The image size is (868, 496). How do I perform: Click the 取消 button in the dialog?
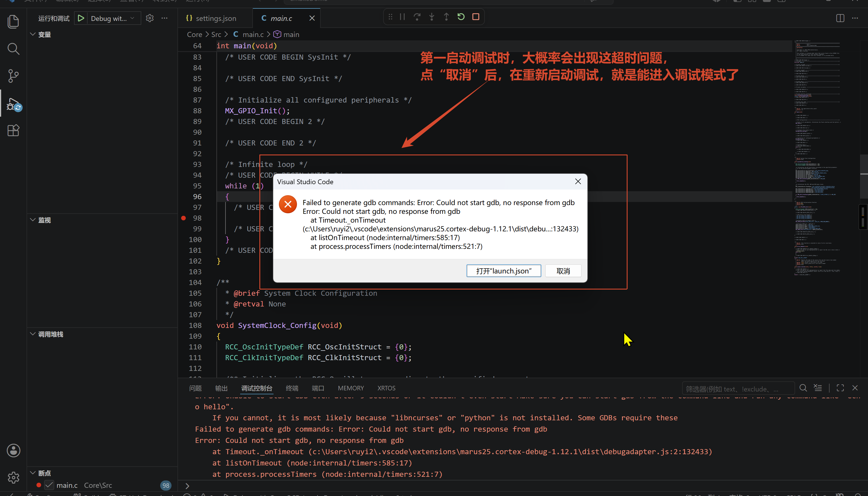(563, 271)
